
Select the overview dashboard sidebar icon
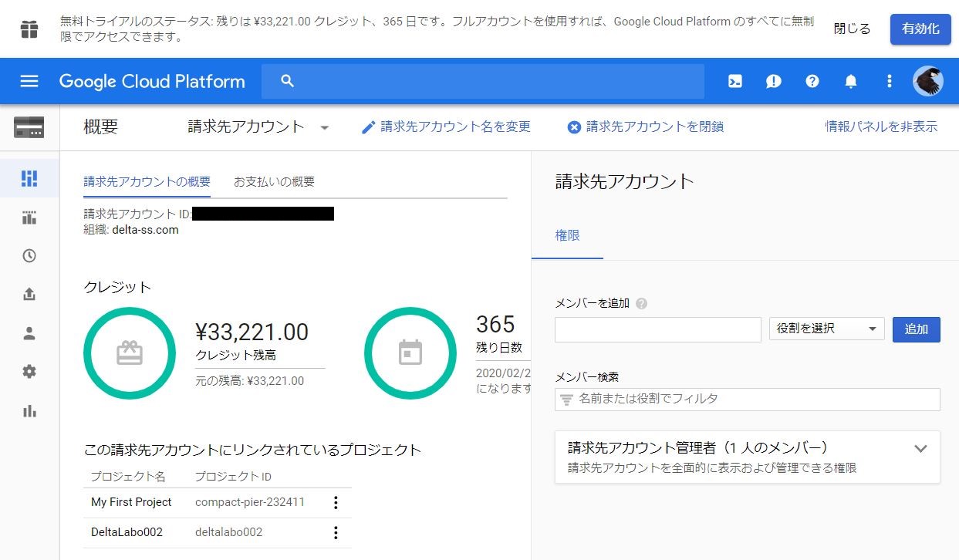point(29,178)
